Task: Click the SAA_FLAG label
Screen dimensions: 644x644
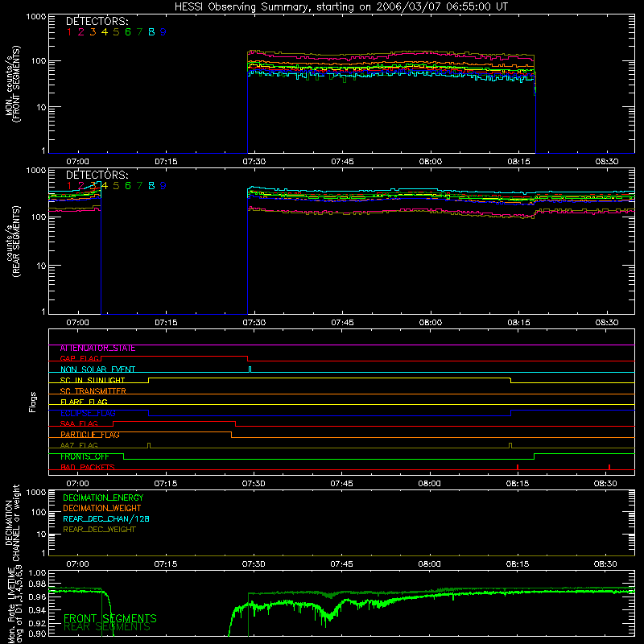Action: (79, 423)
